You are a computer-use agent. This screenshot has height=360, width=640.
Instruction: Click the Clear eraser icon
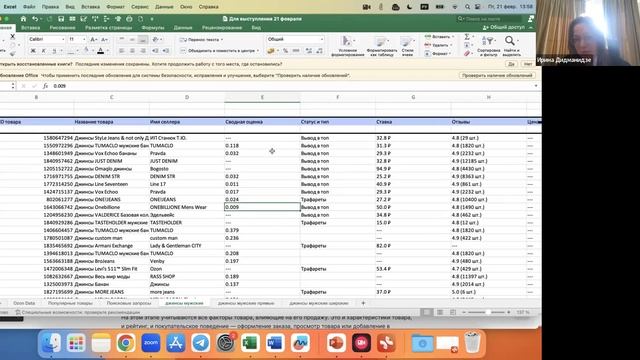point(467,53)
